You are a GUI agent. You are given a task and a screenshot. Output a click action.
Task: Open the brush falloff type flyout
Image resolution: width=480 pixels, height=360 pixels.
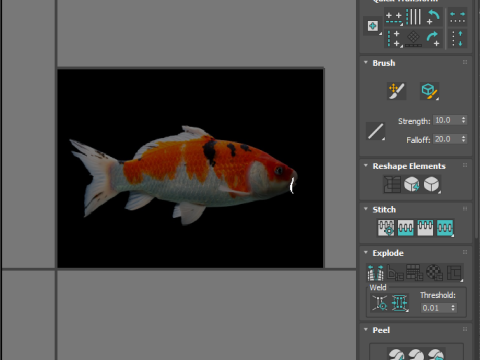(375, 131)
